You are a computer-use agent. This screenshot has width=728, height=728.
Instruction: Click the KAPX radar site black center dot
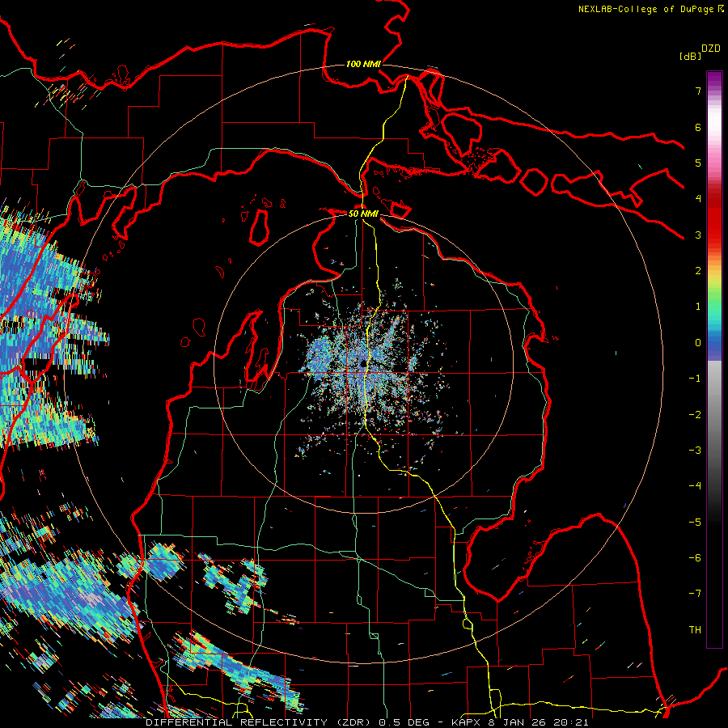pos(363,363)
